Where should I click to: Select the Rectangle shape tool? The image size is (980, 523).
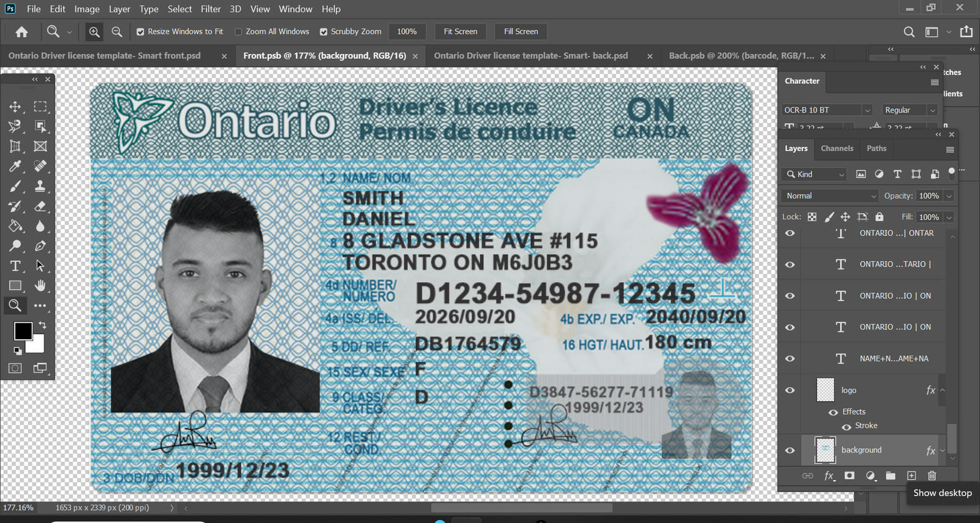click(15, 285)
